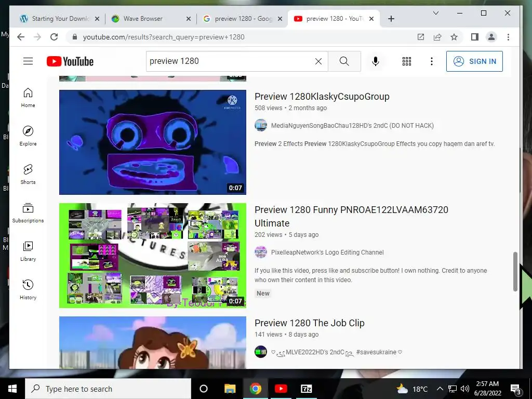Go to YouTube home via logo

70,61
